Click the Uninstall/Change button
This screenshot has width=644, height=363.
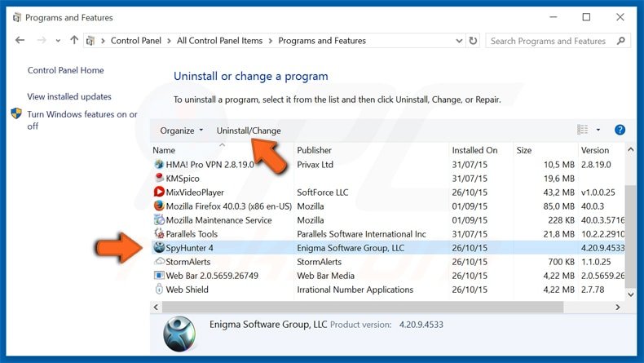249,131
